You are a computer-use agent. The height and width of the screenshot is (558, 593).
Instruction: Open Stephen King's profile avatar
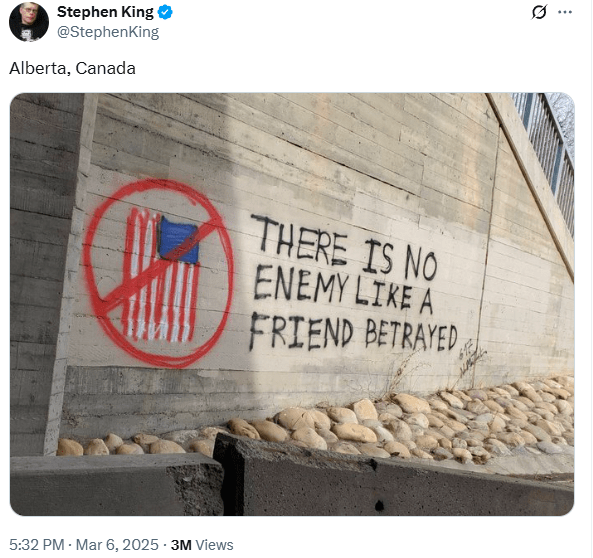(x=29, y=21)
